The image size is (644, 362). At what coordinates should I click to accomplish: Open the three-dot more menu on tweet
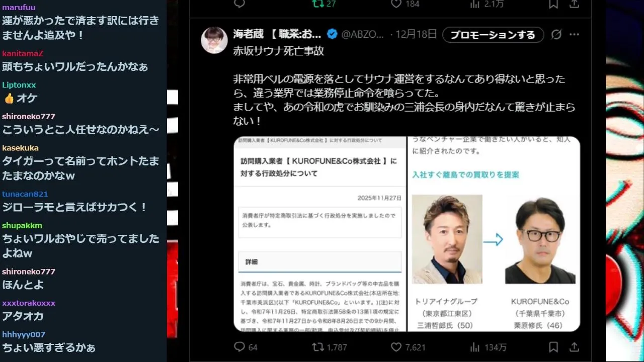pos(574,35)
